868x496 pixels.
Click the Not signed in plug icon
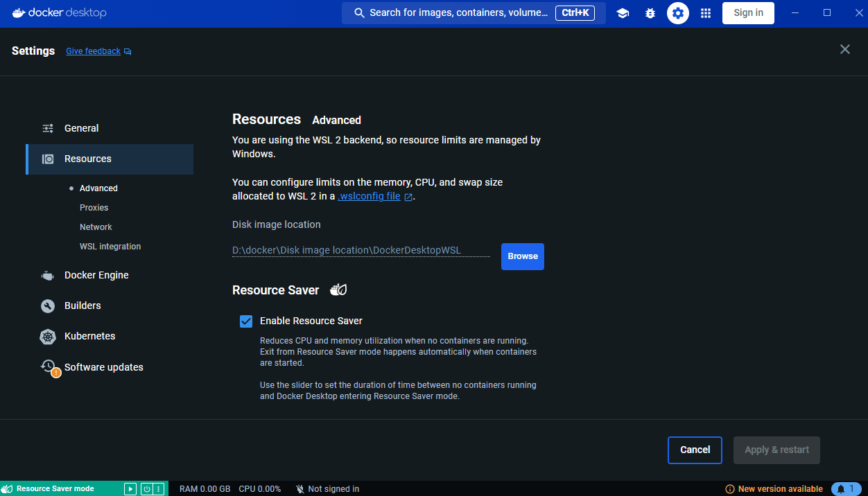point(300,489)
